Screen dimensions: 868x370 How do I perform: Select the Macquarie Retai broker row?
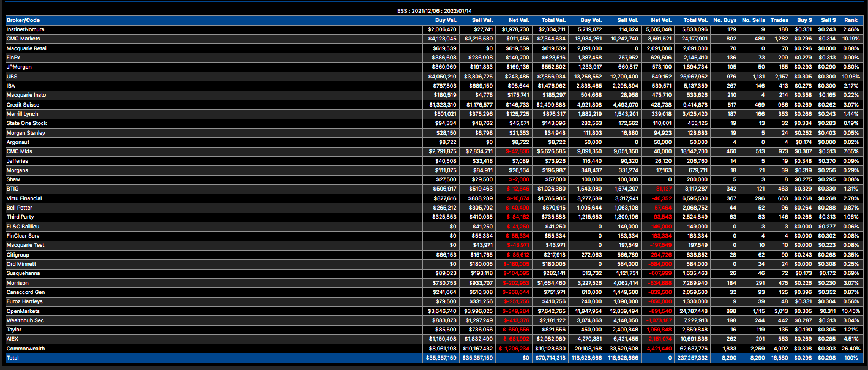click(433, 48)
